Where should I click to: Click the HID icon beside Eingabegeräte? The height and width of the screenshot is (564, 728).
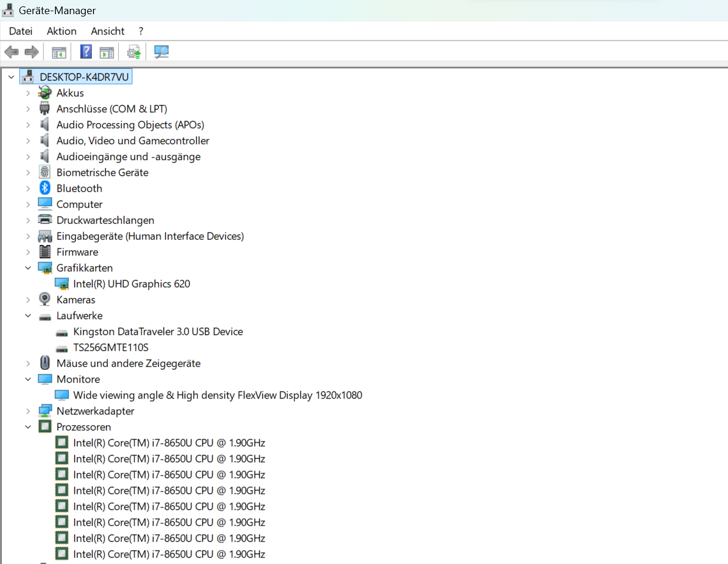[45, 235]
